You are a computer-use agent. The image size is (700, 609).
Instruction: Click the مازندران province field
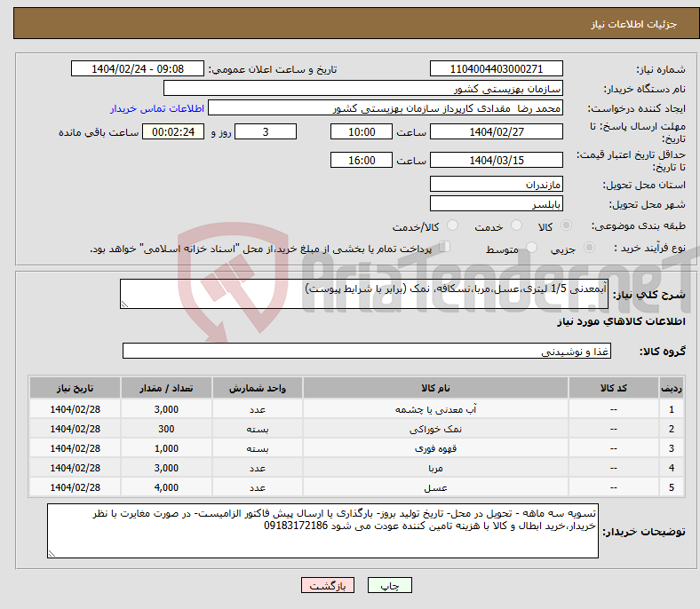496,184
